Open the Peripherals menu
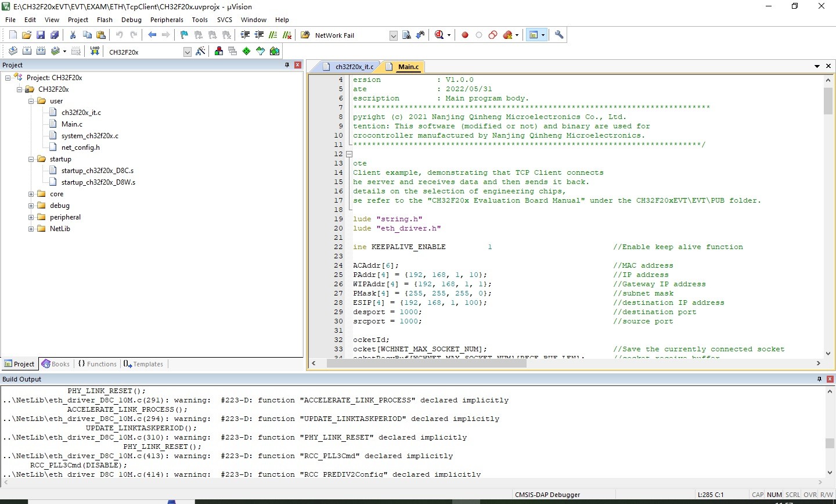Viewport: 836px width, 504px height. 167,20
